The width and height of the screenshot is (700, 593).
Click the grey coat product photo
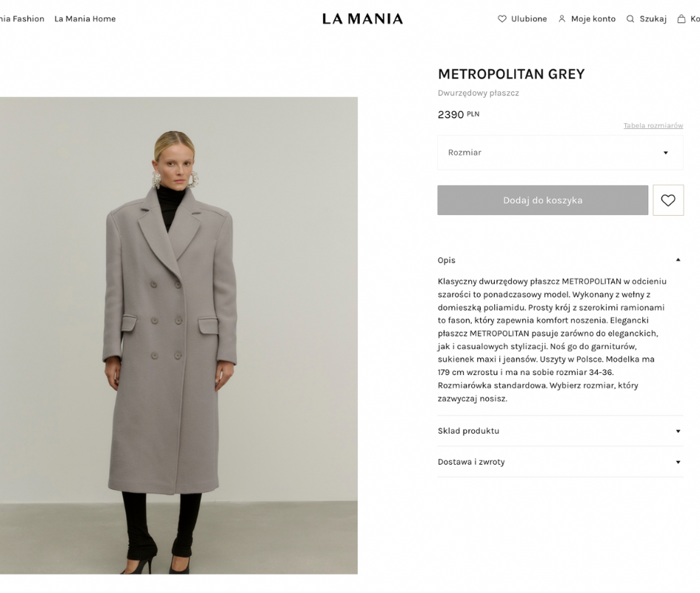tap(179, 336)
